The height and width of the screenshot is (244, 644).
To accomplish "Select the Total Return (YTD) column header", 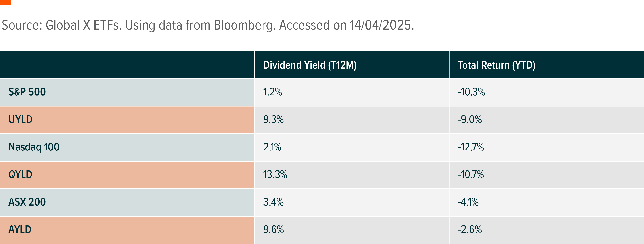I will (x=496, y=65).
